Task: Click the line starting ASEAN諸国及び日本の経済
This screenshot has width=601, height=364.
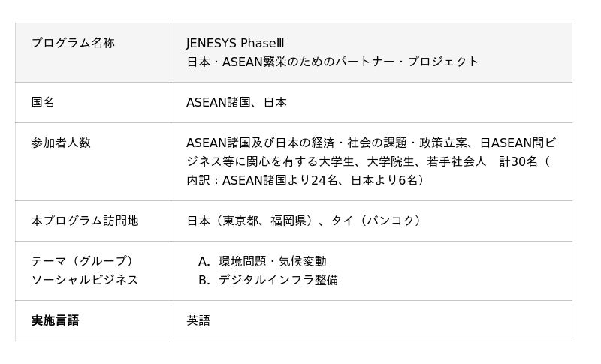Action: pyautogui.click(x=370, y=143)
